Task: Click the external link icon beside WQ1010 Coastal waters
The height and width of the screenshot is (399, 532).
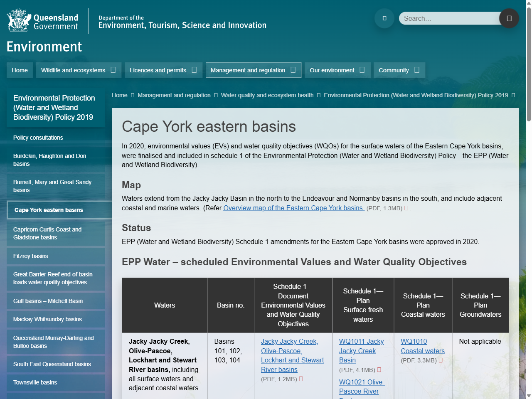Action: click(442, 360)
